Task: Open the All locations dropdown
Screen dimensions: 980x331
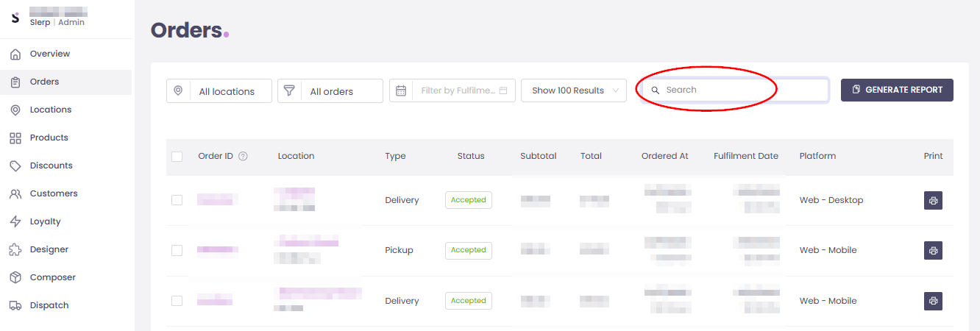Action: [219, 91]
